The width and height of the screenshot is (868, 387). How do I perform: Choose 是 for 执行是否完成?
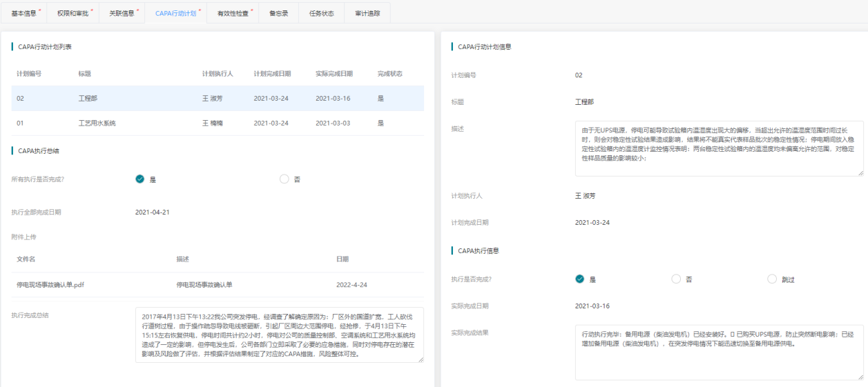click(579, 279)
